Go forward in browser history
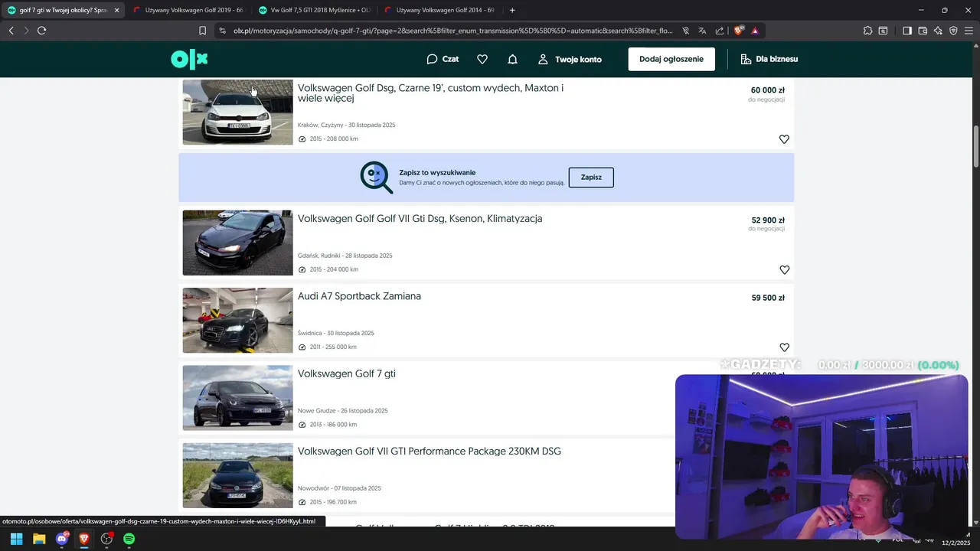Screen dimensions: 980x551 tap(26, 31)
